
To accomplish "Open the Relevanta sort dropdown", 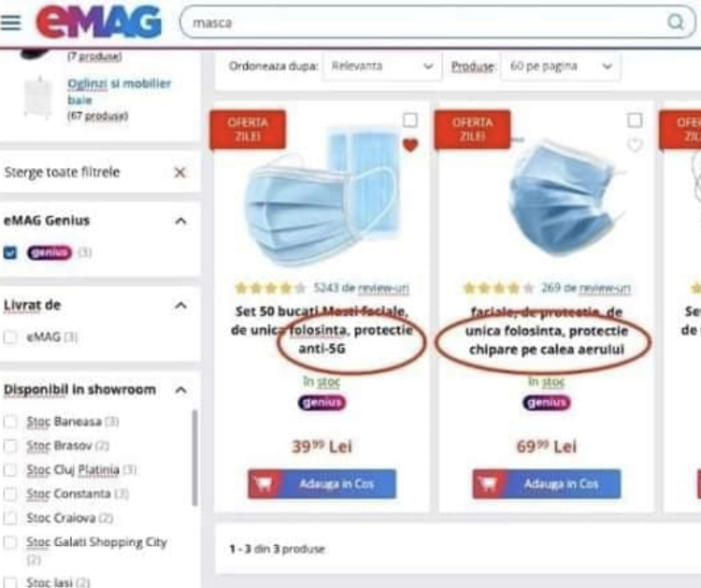I will (382, 66).
